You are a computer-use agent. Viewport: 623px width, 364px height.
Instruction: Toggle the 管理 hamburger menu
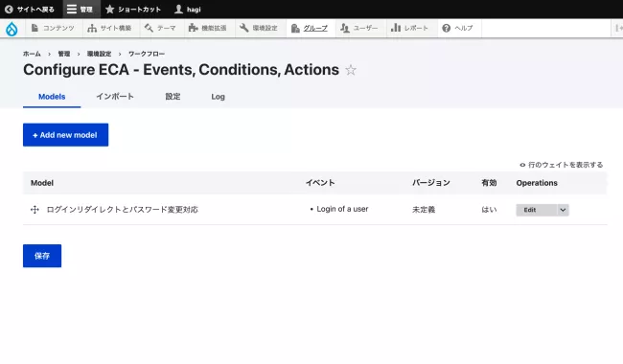[x=81, y=10]
